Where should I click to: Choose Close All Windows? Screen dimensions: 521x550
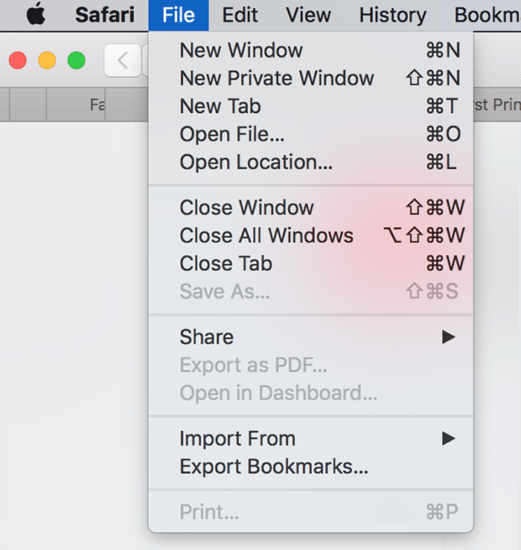click(311, 235)
